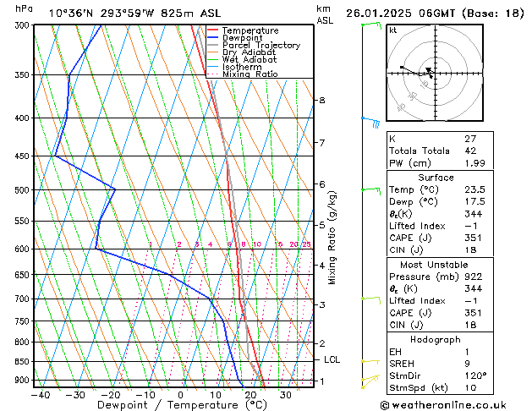Image resolution: width=532 pixels, height=411 pixels.
Task: Click the 850 pressure level label
Action: click(24, 362)
